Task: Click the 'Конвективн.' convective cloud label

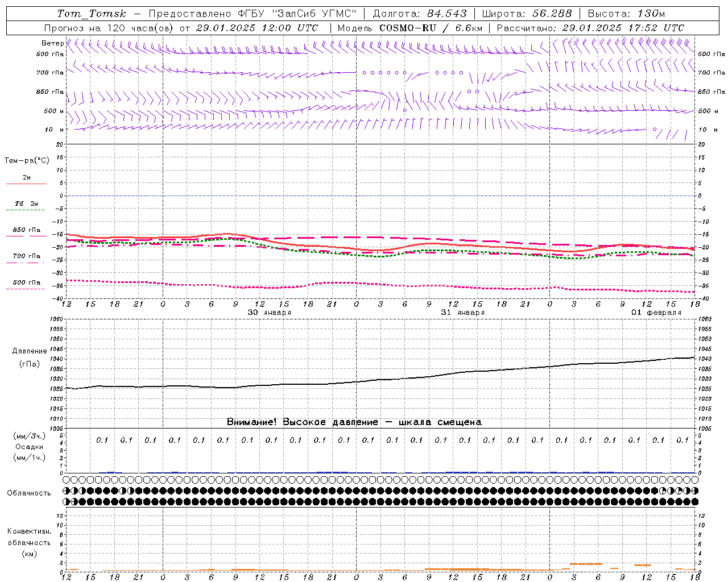Action: [x=29, y=531]
